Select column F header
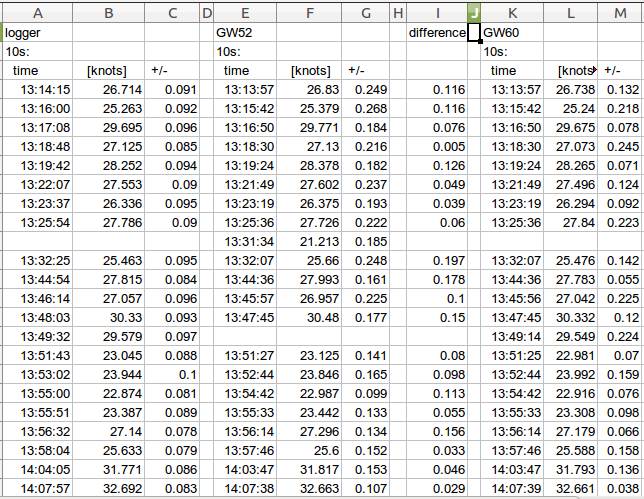 [310, 13]
